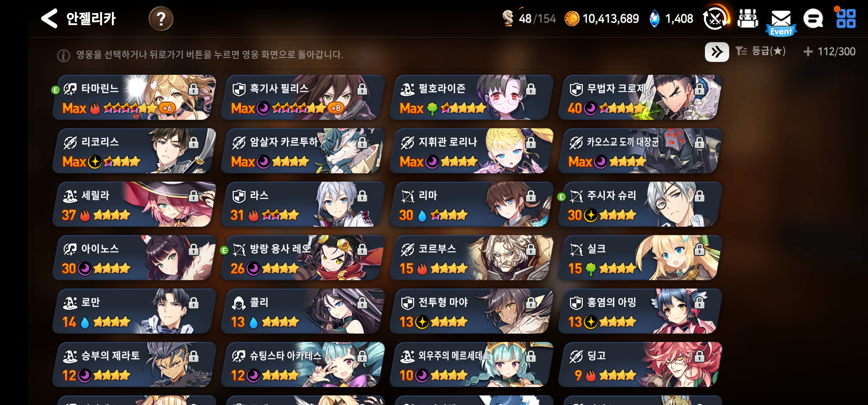Viewport: 868px width, 405px height.
Task: Expand hero inventory with the 112/300 plus
Action: 808,51
